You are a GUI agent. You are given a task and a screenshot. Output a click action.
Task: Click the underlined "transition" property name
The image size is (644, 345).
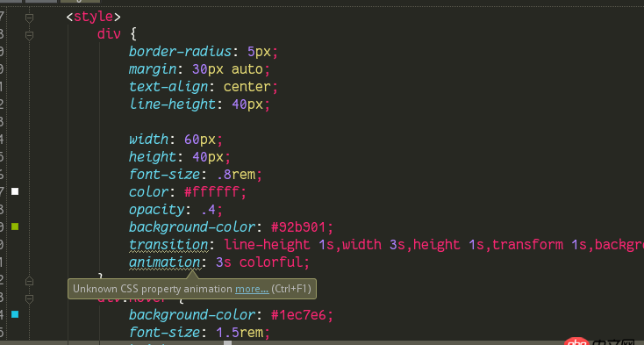pyautogui.click(x=168, y=245)
